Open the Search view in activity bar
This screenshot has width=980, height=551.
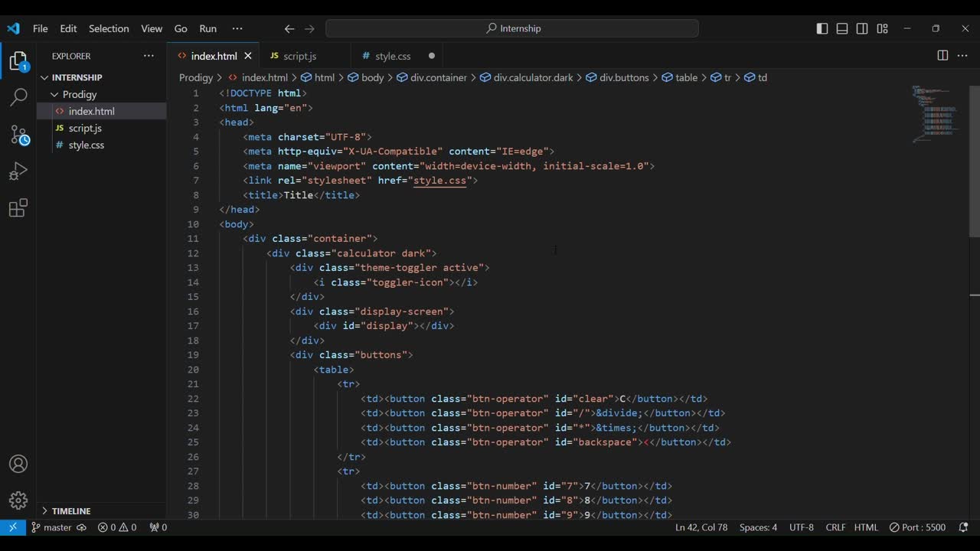pos(18,97)
